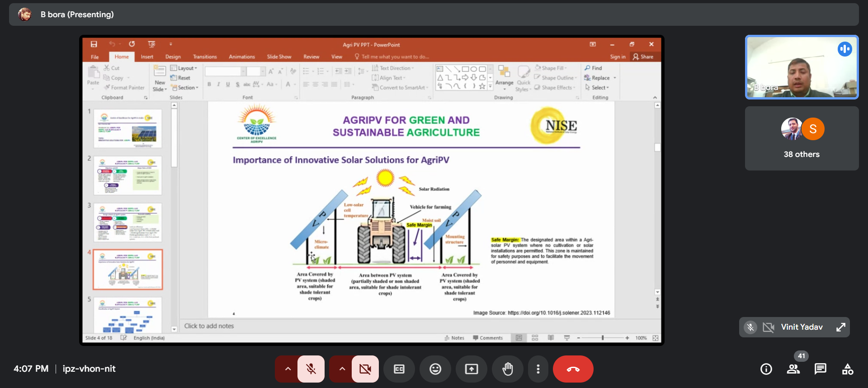Image resolution: width=868 pixels, height=388 pixels.
Task: Open the emoji reactions button
Action: click(x=435, y=369)
